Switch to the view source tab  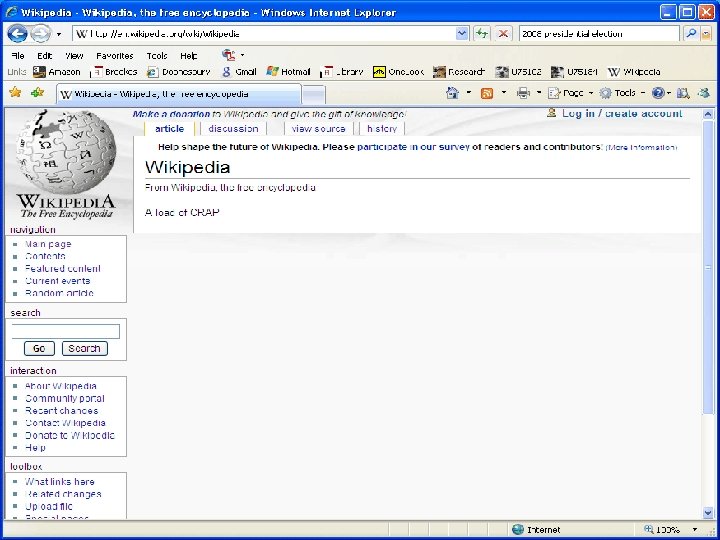[318, 129]
